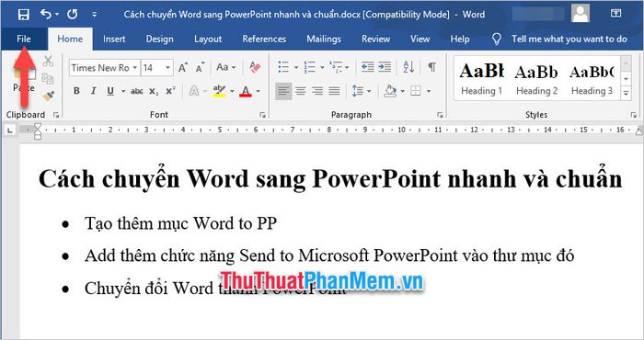Open the font size dropdown
The width and height of the screenshot is (644, 340).
168,68
